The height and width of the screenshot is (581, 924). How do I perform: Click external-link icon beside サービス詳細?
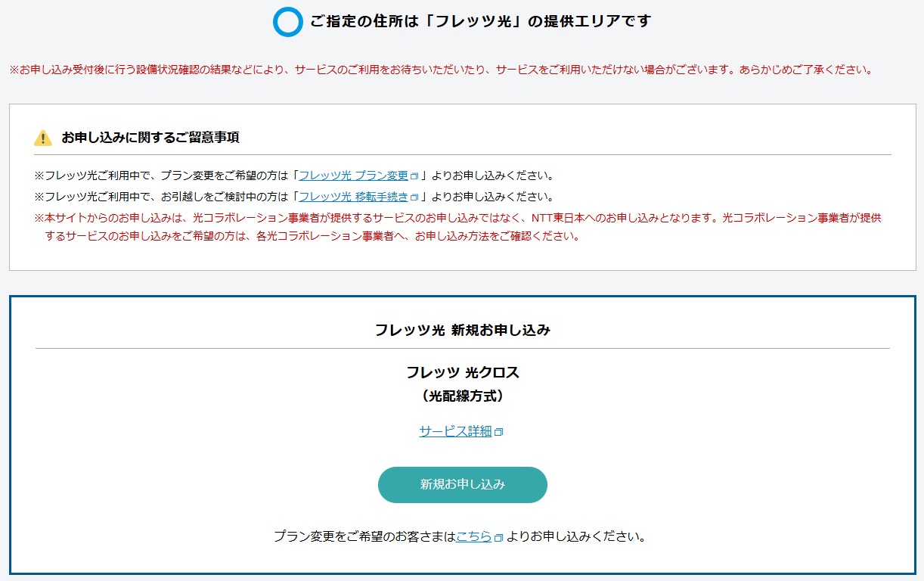499,432
